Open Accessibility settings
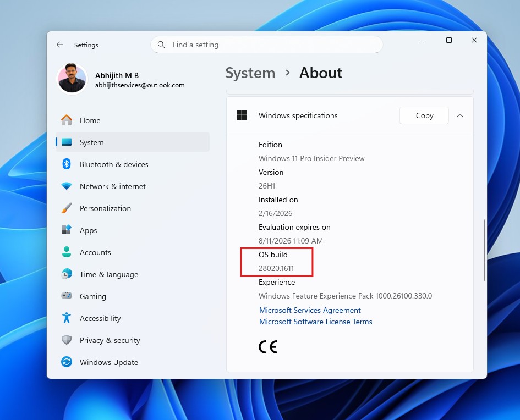 click(100, 318)
